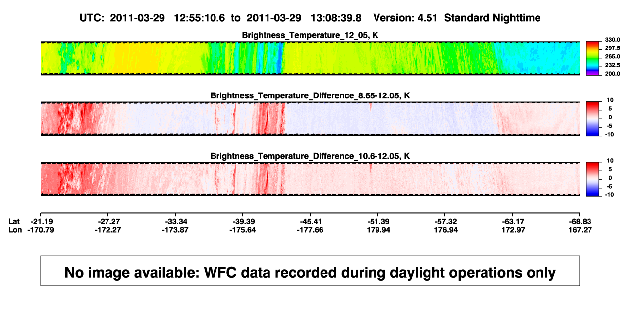Screen dimensions: 644x330
Task: Click the Brightness_Temperature_Difference_10.6-12.05 title
Action: coord(310,156)
